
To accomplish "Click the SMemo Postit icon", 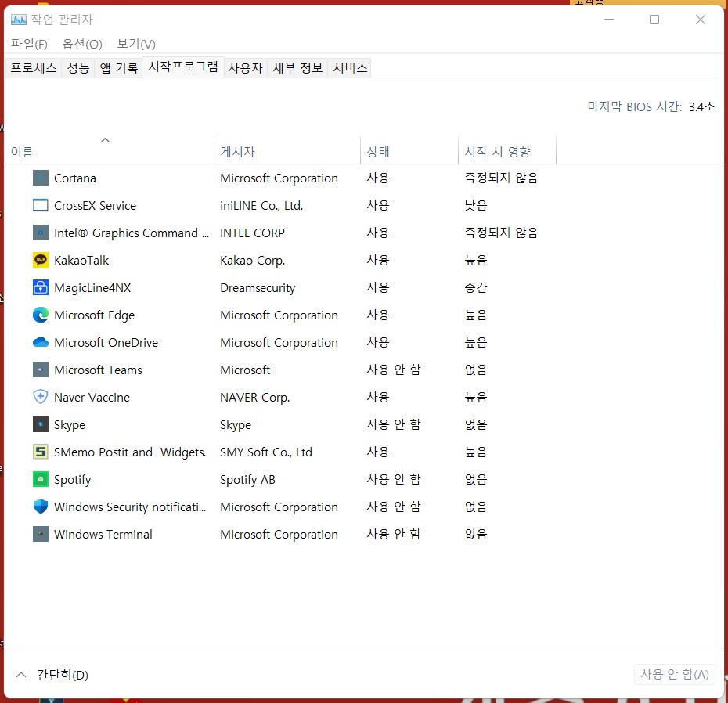I will [x=41, y=452].
